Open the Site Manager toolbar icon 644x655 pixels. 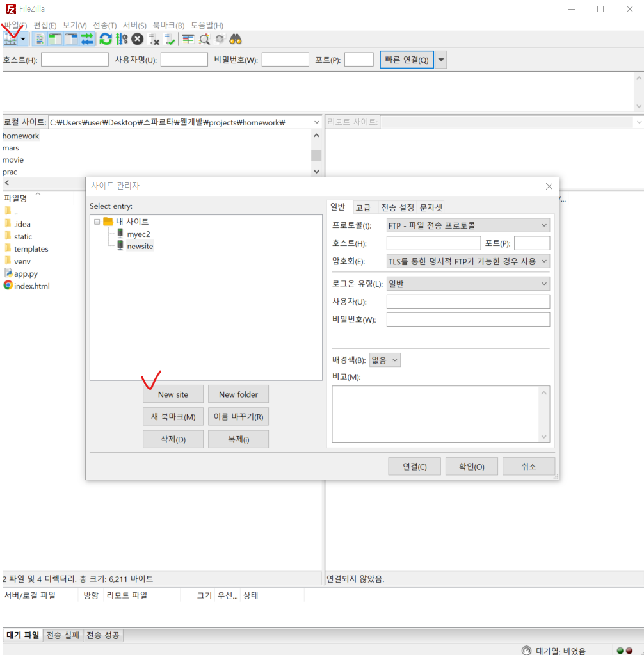(x=10, y=39)
